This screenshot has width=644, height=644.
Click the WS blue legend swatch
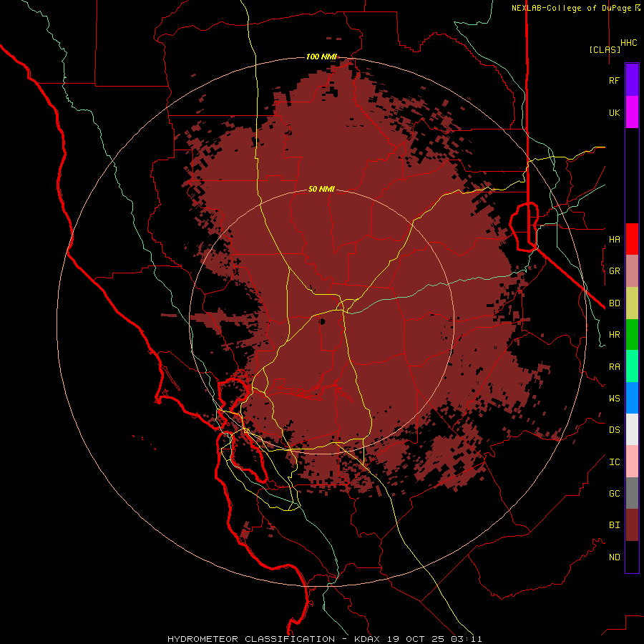(632, 398)
